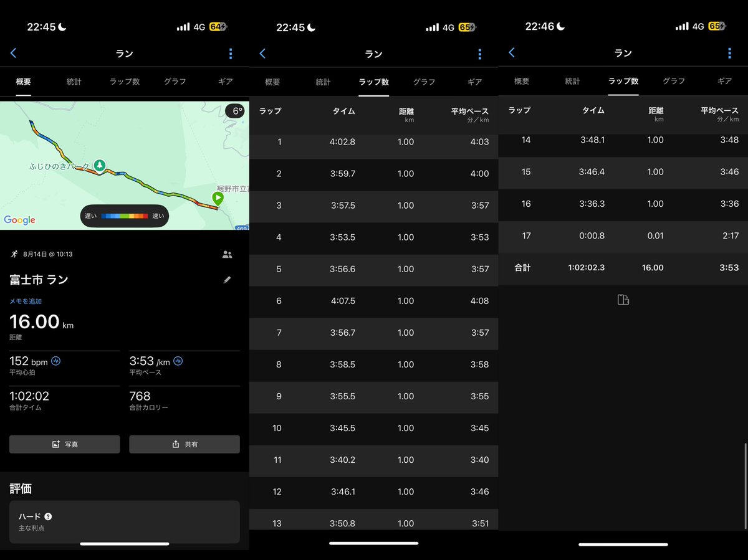Image resolution: width=748 pixels, height=560 pixels.
Task: Tap the 遅い–速い pace color legend
Action: 125,216
